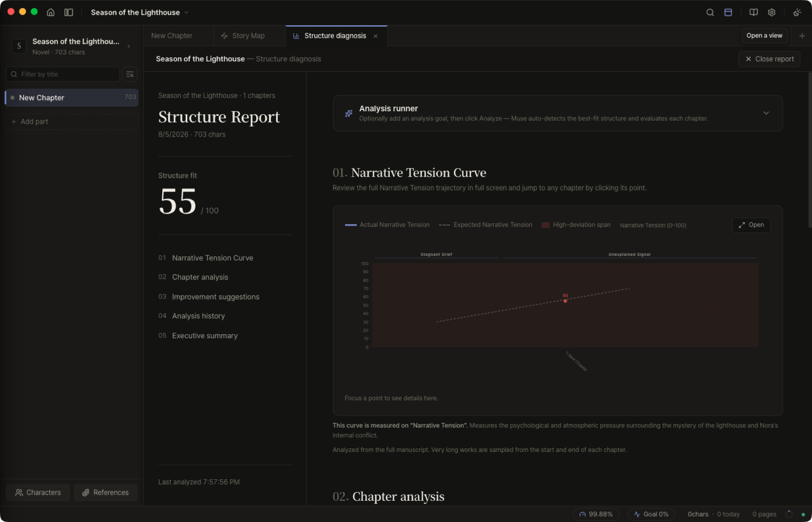
Task: Open the project title dropdown chevron
Action: coord(186,12)
